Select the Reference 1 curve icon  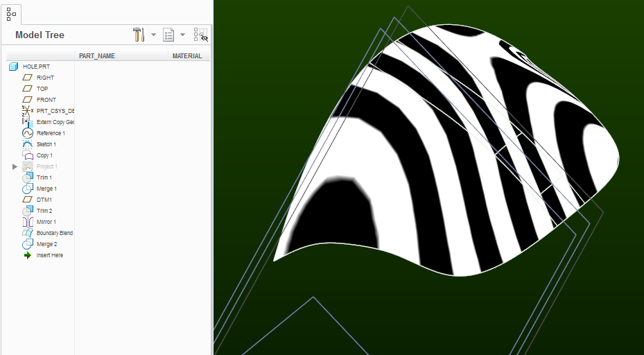pyautogui.click(x=28, y=133)
